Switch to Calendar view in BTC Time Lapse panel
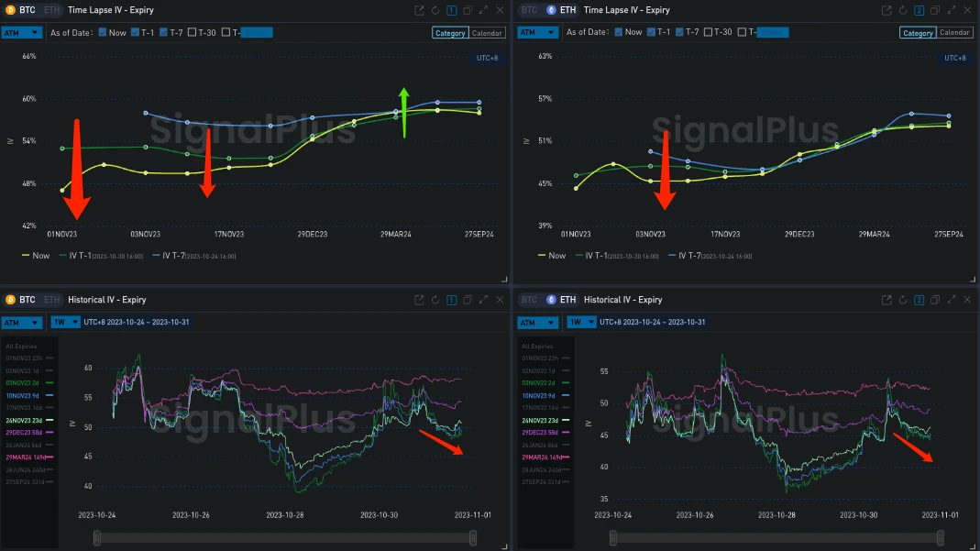980x551 pixels. [x=486, y=33]
